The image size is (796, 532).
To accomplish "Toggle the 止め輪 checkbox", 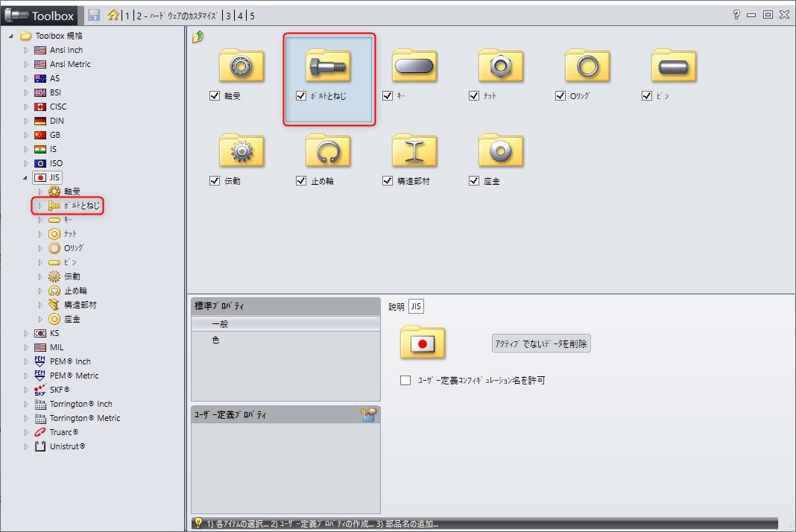I will (301, 181).
